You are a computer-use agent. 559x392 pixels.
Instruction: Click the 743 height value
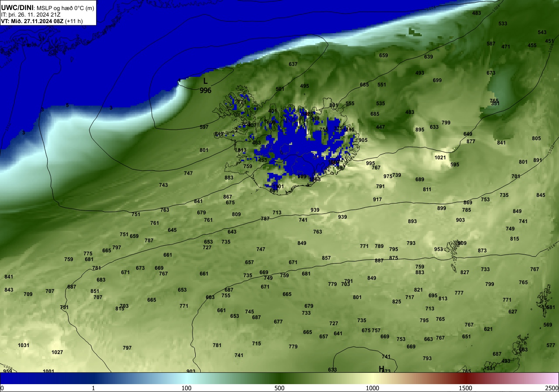[x=163, y=185]
